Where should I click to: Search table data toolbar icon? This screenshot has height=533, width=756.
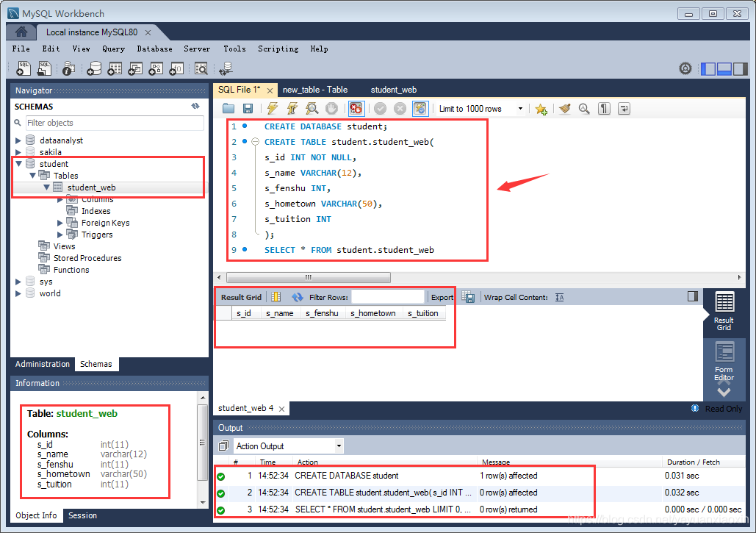(x=201, y=68)
